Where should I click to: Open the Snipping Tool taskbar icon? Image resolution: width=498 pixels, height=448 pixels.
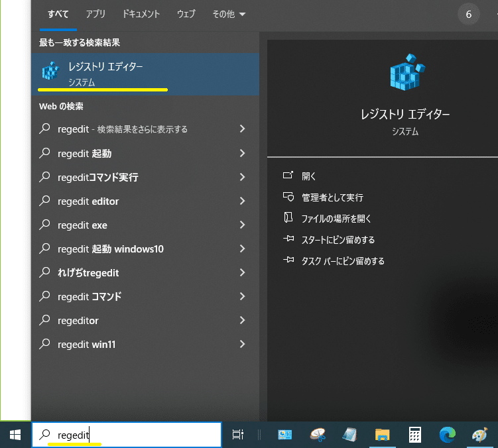point(318,435)
